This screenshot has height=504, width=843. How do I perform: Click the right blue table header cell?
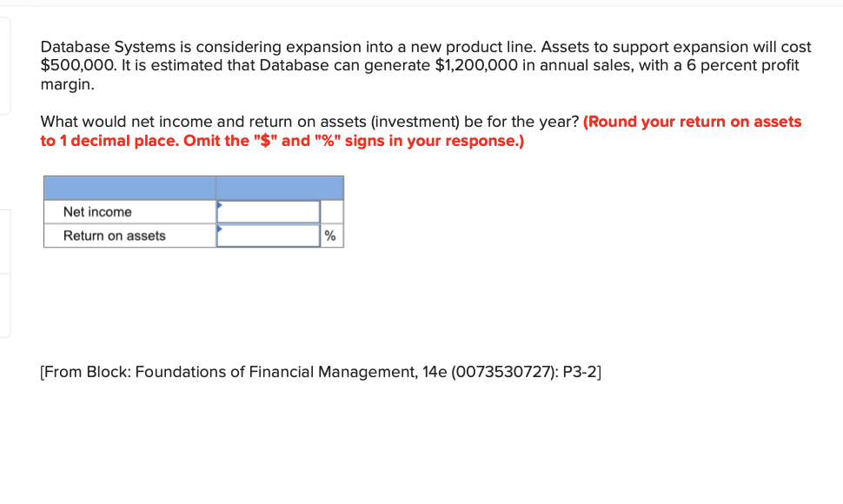click(x=279, y=187)
